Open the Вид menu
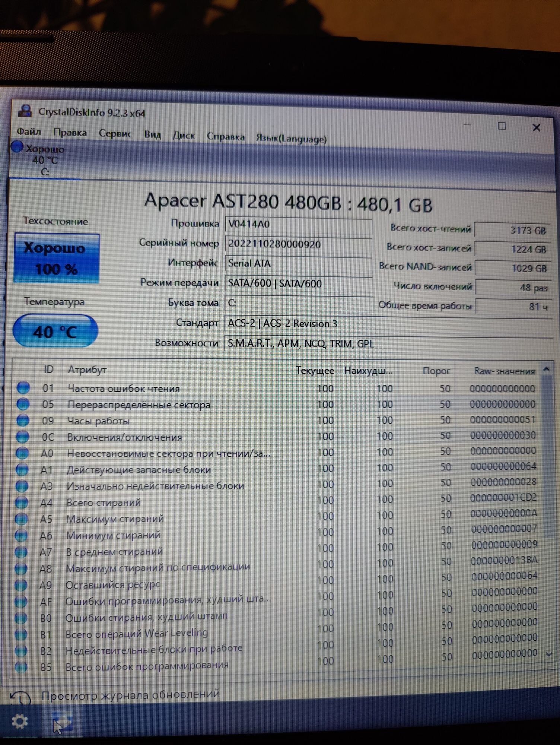Image resolution: width=560 pixels, height=745 pixels. (x=152, y=134)
